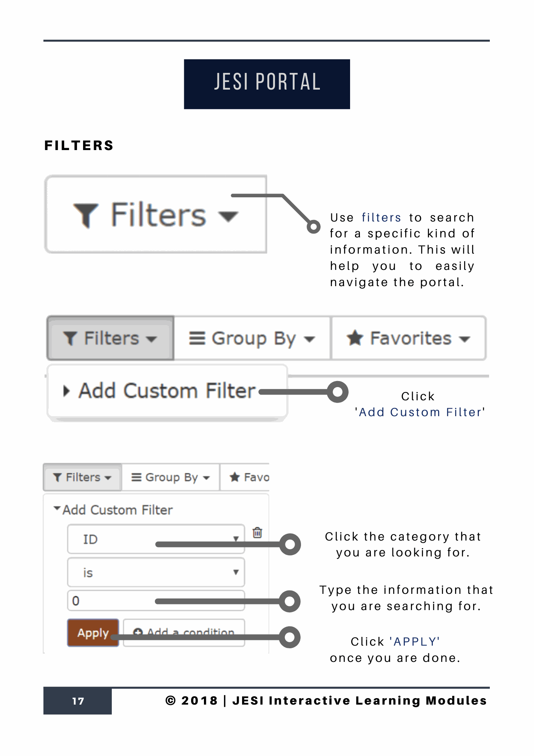
Task: Open the Favorites dropdown menu
Action: tap(408, 338)
